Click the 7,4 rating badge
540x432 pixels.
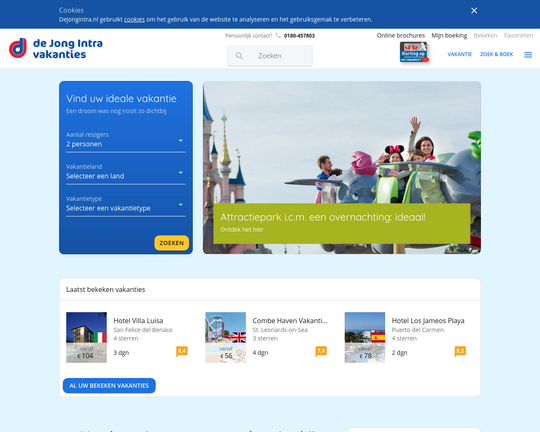pos(321,351)
